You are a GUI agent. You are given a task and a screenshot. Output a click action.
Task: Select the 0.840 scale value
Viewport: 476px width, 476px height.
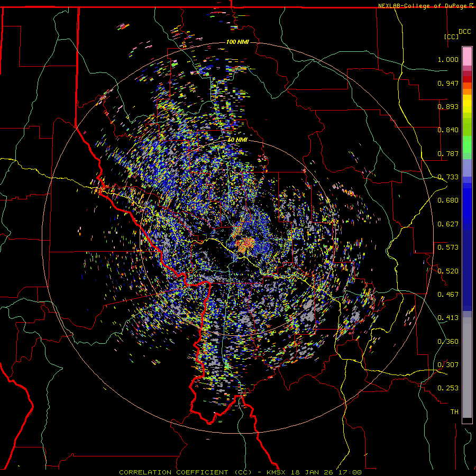(448, 130)
